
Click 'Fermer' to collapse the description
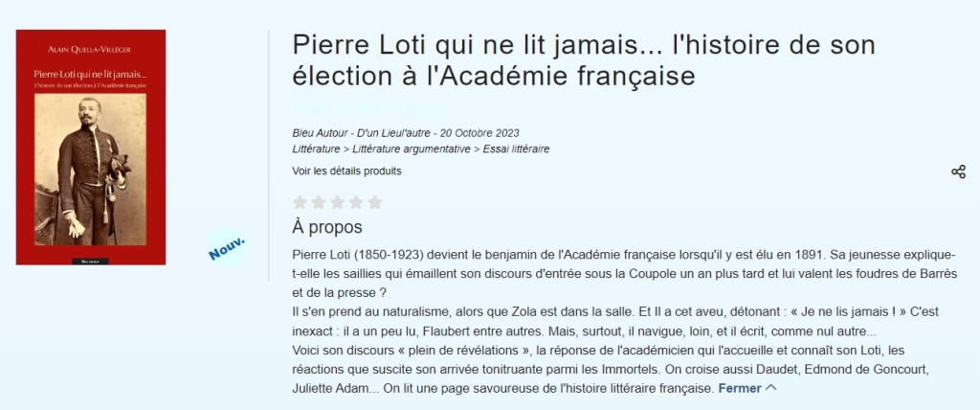(x=739, y=388)
